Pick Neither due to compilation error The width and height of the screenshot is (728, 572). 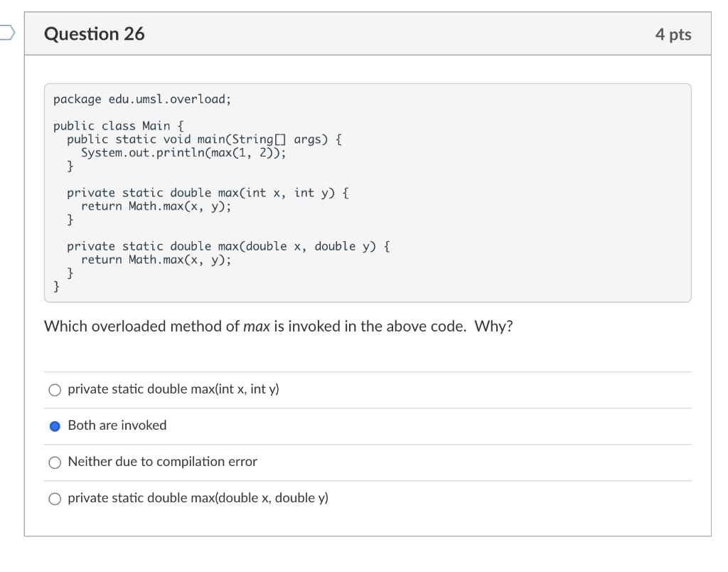tap(55, 462)
